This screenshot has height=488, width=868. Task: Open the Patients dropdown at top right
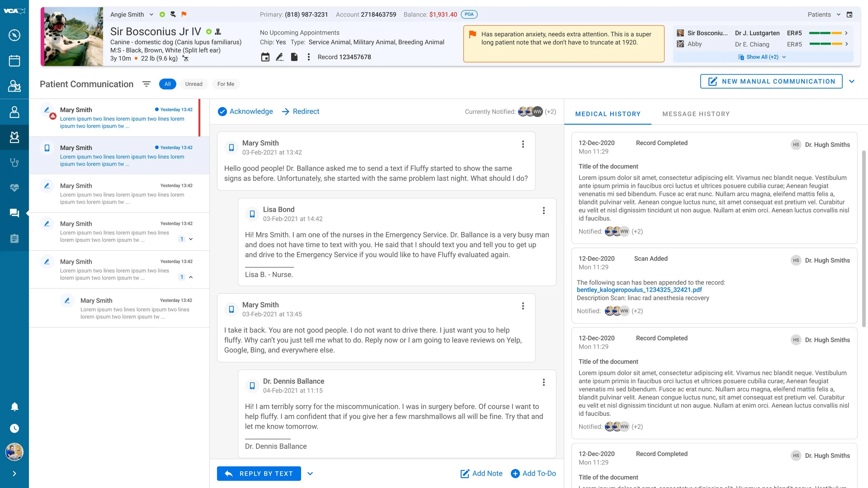click(824, 15)
